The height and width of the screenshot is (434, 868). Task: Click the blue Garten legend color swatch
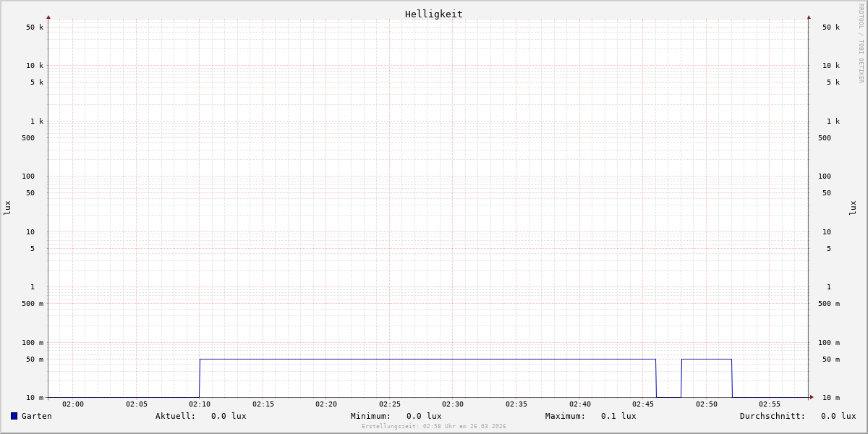click(14, 416)
